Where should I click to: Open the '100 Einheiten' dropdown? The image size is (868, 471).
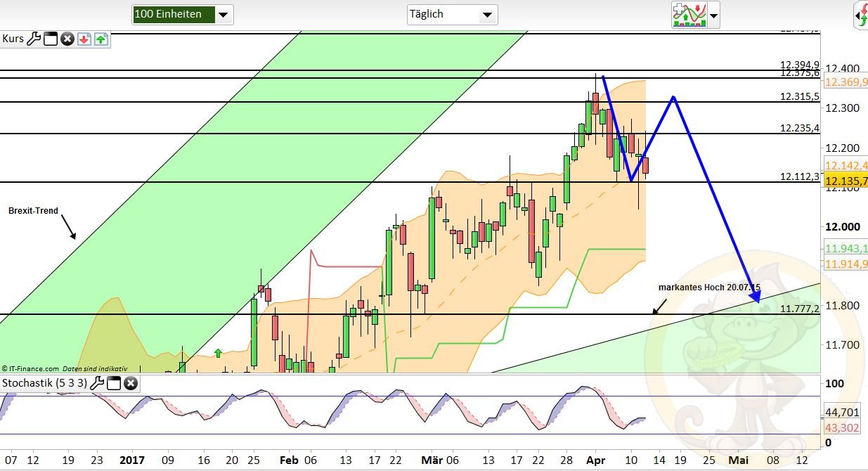tap(224, 14)
